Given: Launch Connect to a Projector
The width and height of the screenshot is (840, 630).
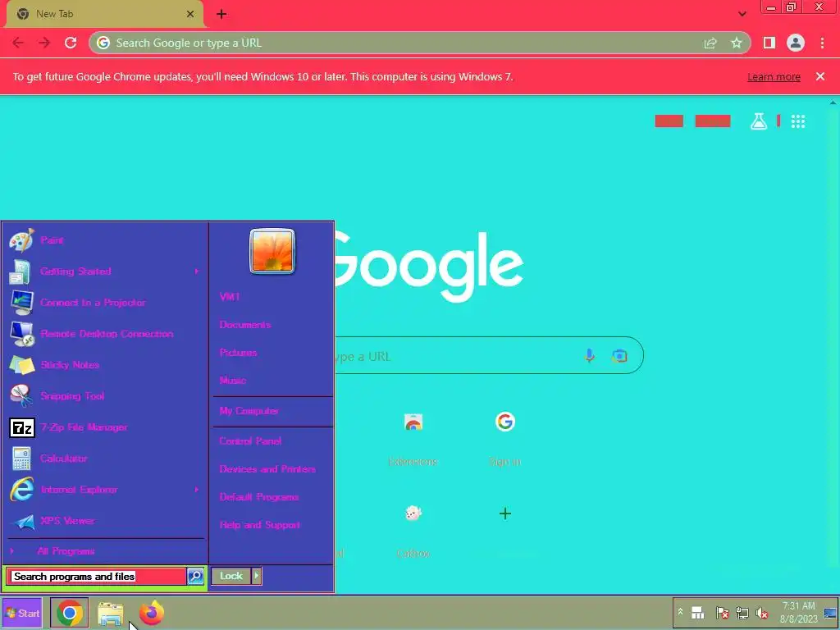Looking at the screenshot, I should [105, 302].
